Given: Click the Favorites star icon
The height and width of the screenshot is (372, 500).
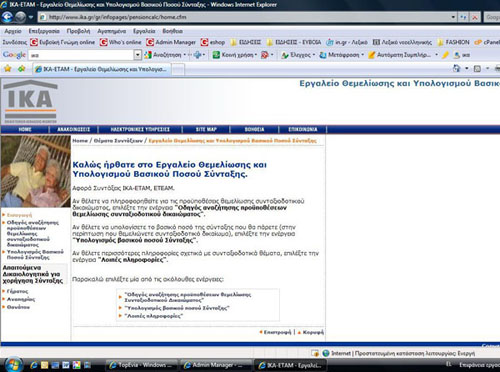Looking at the screenshot, I should (x=7, y=69).
